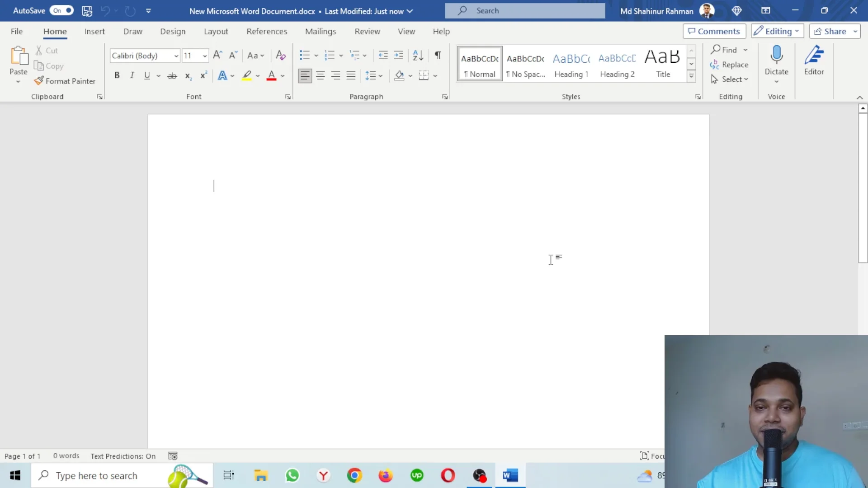Click the Replace button
This screenshot has height=488, width=868.
(729, 65)
